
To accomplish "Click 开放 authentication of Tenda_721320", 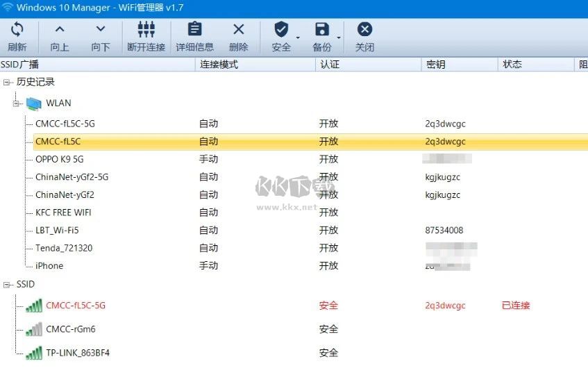I will (328, 248).
